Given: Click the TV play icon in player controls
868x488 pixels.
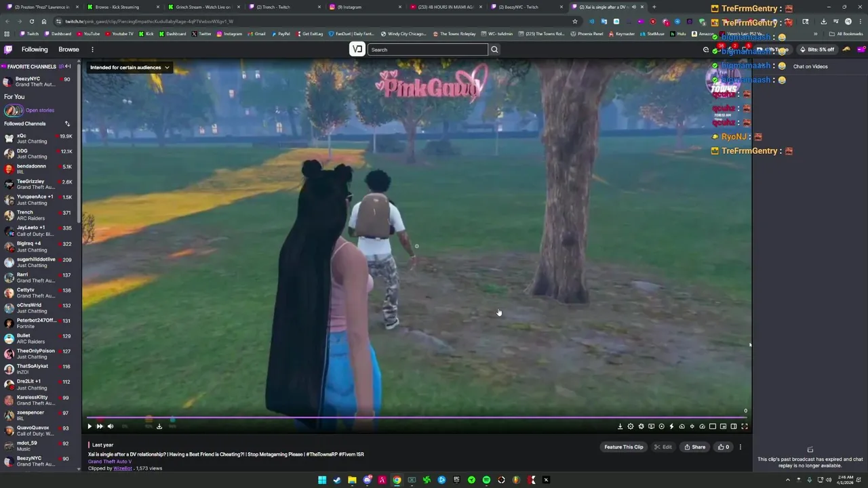Looking at the screenshot, I should 651,426.
